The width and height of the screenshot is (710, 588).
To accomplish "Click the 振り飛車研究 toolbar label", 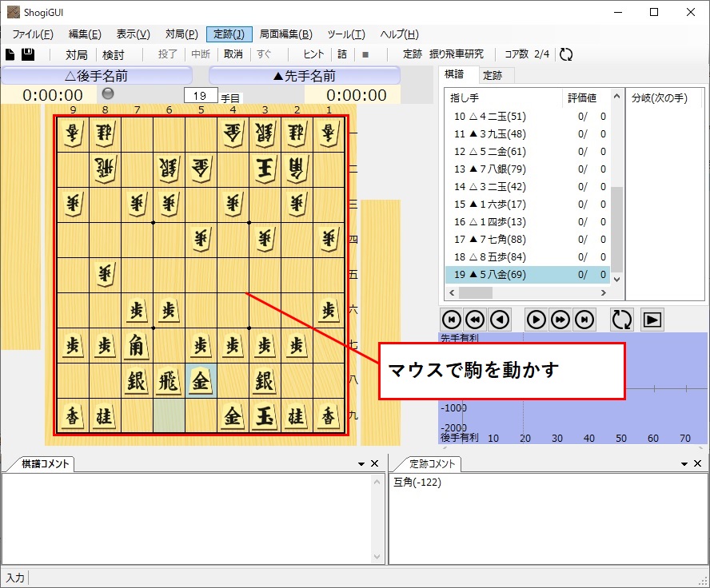I will (457, 55).
